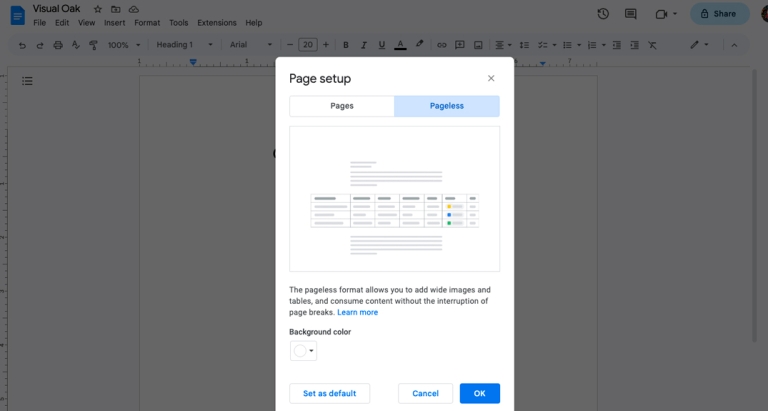Viewport: 768px width, 411px height.
Task: Toggle Bold formatting
Action: (346, 45)
